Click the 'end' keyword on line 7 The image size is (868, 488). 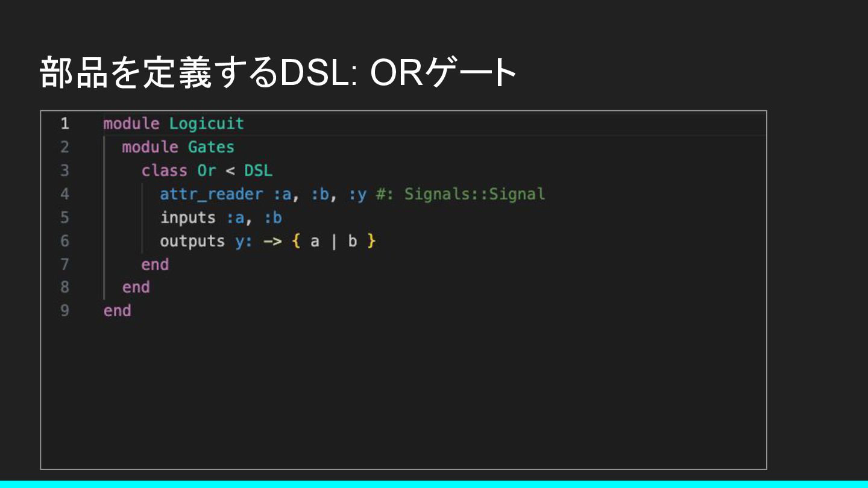155,264
